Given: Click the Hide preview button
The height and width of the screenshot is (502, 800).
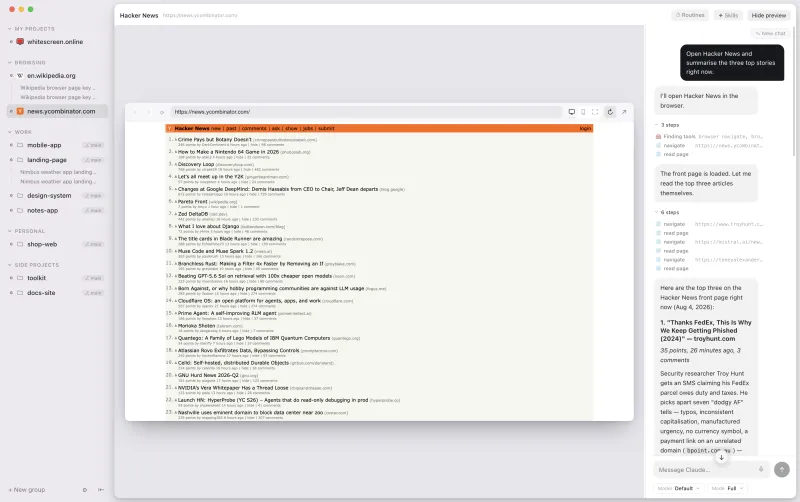Looking at the screenshot, I should (x=768, y=15).
